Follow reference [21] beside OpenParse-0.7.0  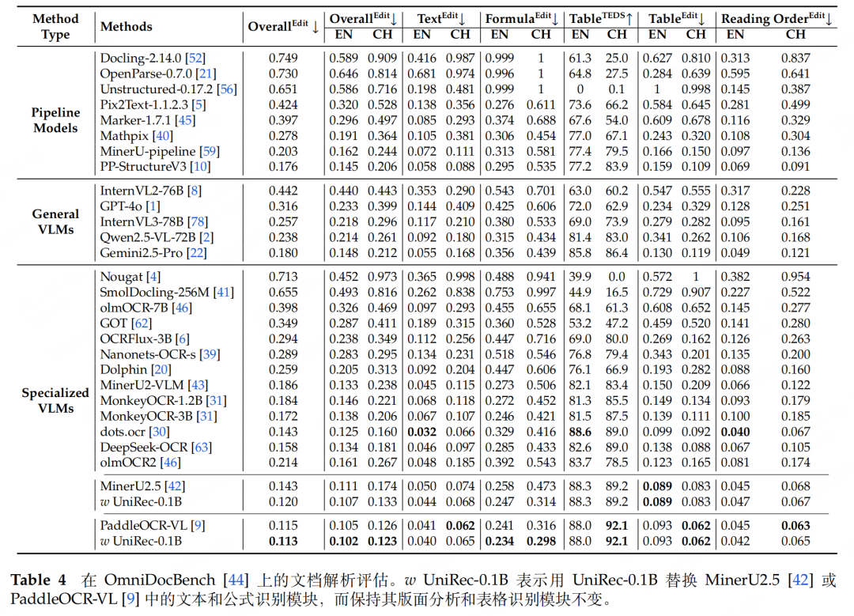pos(206,74)
